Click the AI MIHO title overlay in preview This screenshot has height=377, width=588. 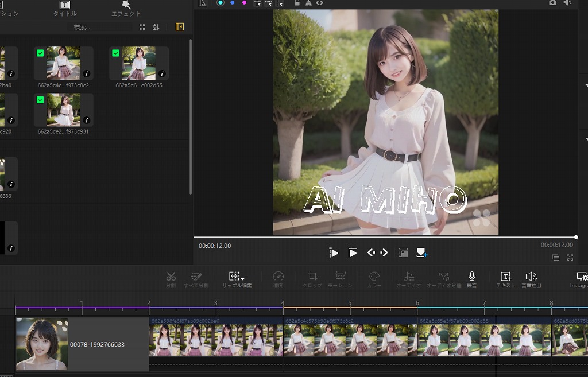pyautogui.click(x=385, y=199)
